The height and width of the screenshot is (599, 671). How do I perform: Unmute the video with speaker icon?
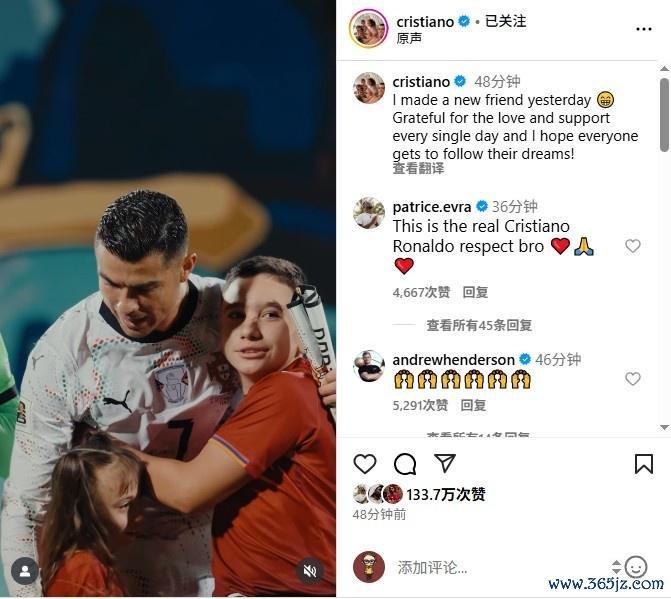point(310,571)
